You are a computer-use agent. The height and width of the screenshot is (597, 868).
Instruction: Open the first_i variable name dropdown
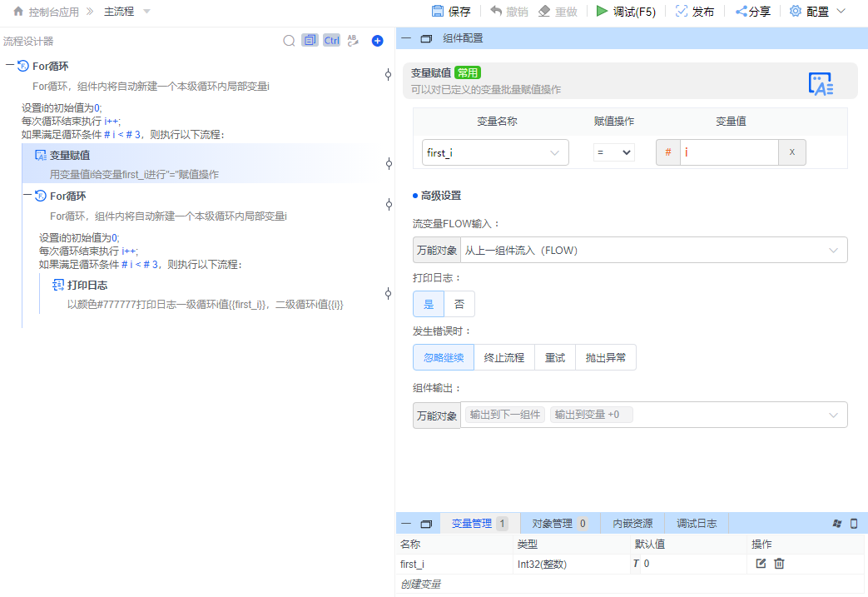(495, 152)
